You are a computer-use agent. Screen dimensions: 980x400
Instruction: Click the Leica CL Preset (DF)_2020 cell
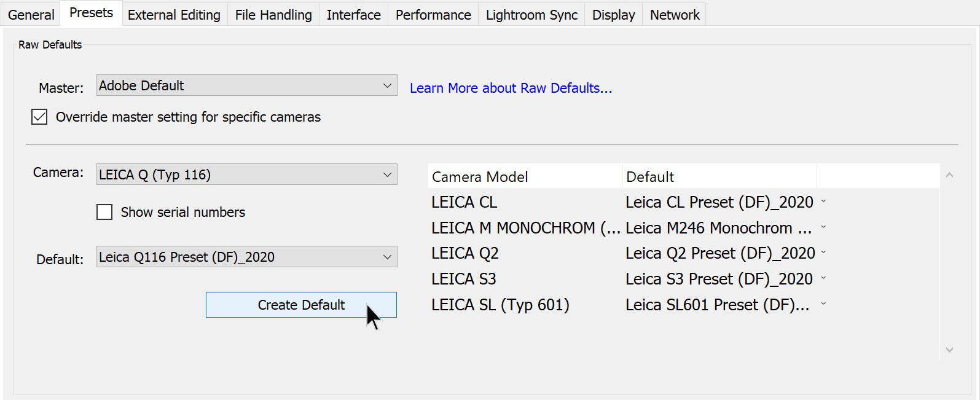click(719, 202)
